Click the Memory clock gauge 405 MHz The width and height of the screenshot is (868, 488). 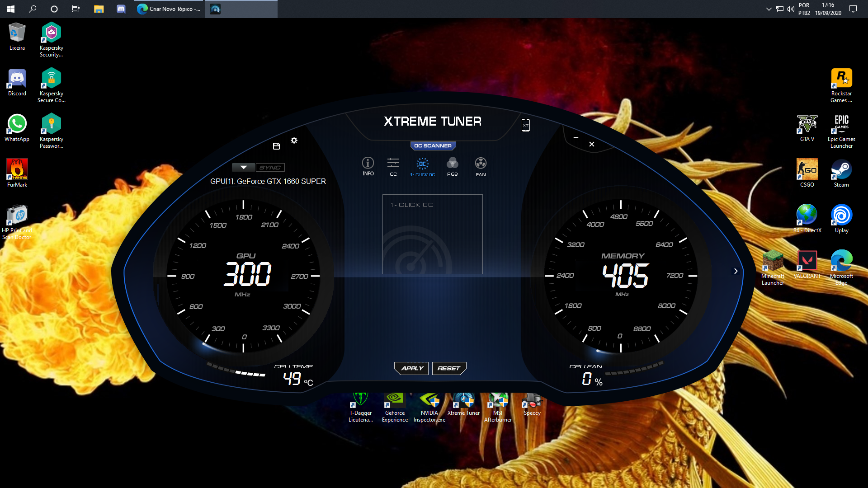click(626, 275)
